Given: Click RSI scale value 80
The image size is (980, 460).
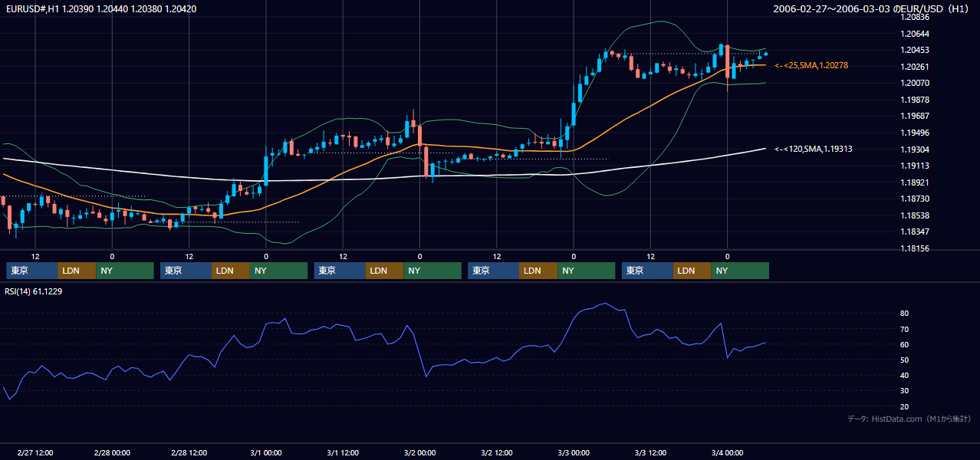Looking at the screenshot, I should [904, 314].
